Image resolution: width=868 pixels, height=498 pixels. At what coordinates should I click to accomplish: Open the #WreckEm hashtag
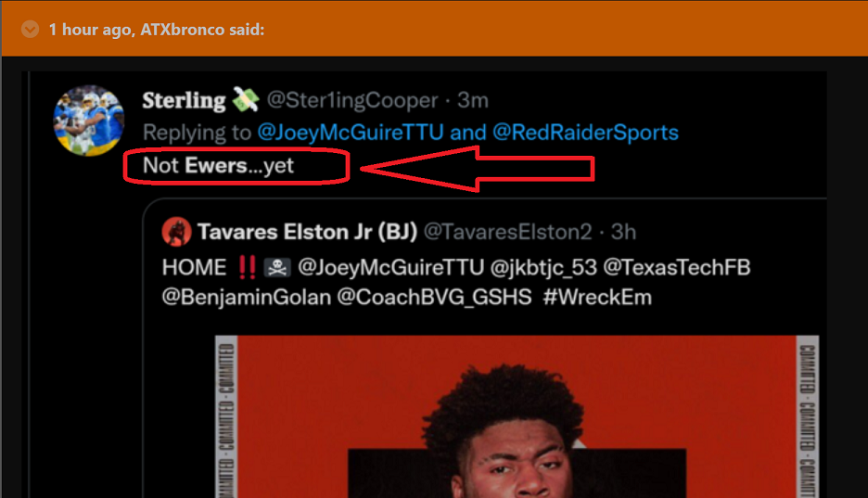pyautogui.click(x=597, y=298)
